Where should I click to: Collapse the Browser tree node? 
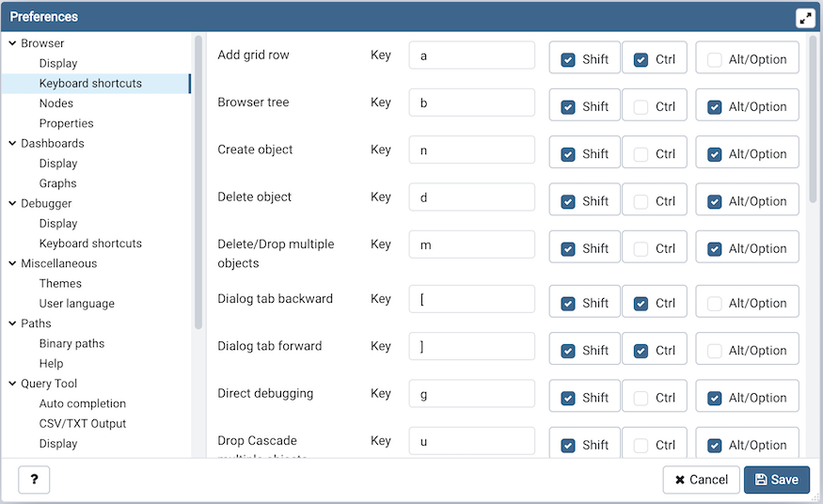(12, 43)
